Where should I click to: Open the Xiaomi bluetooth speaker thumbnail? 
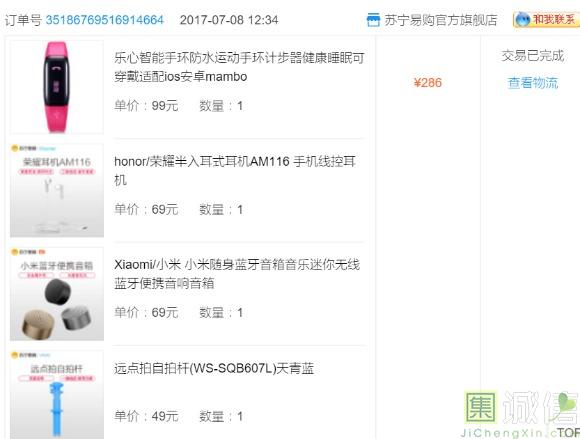(57, 294)
